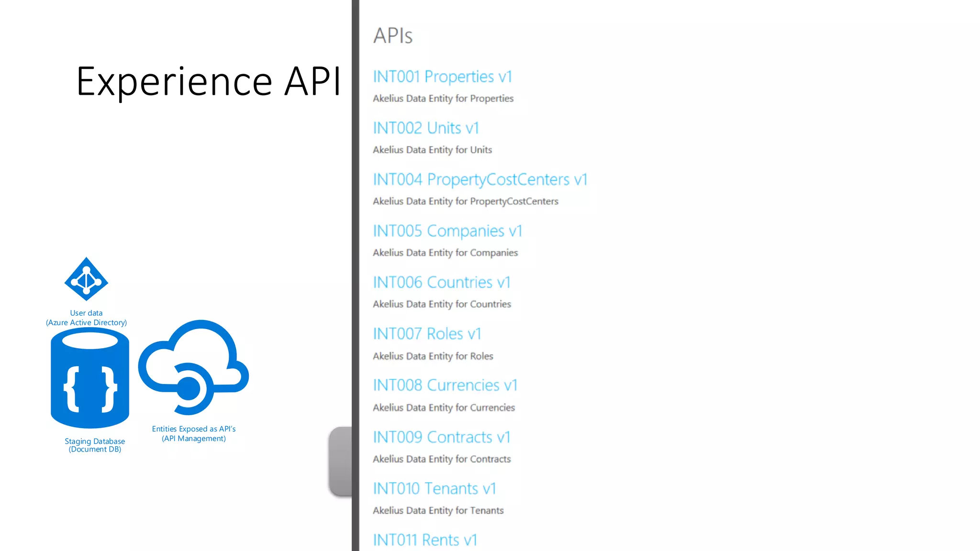Select 'Akelius Data Entity for Roles' text
The height and width of the screenshot is (551, 980).
point(433,356)
